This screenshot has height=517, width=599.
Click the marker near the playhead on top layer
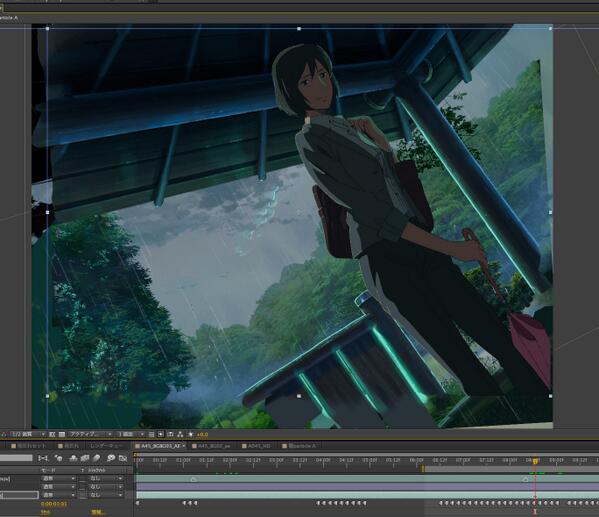pyautogui.click(x=526, y=479)
